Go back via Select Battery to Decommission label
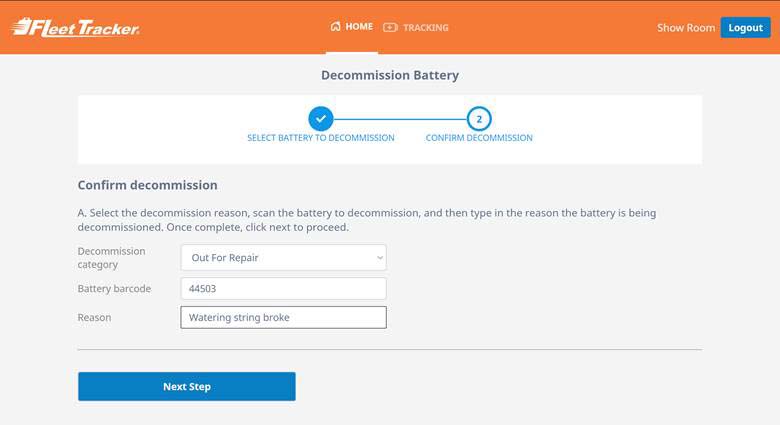The width and height of the screenshot is (780, 425). point(320,138)
